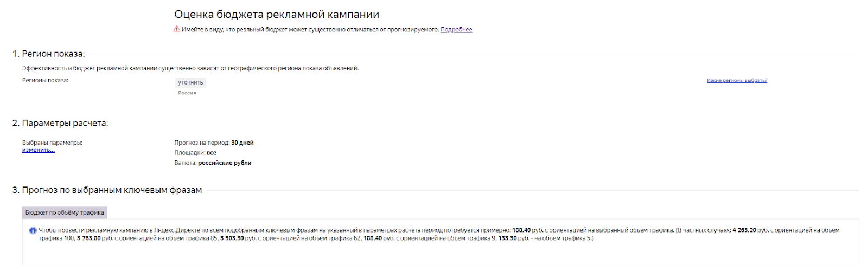Screen dimensions: 868x271
Task: Open the Подробнее link
Action: tap(456, 30)
